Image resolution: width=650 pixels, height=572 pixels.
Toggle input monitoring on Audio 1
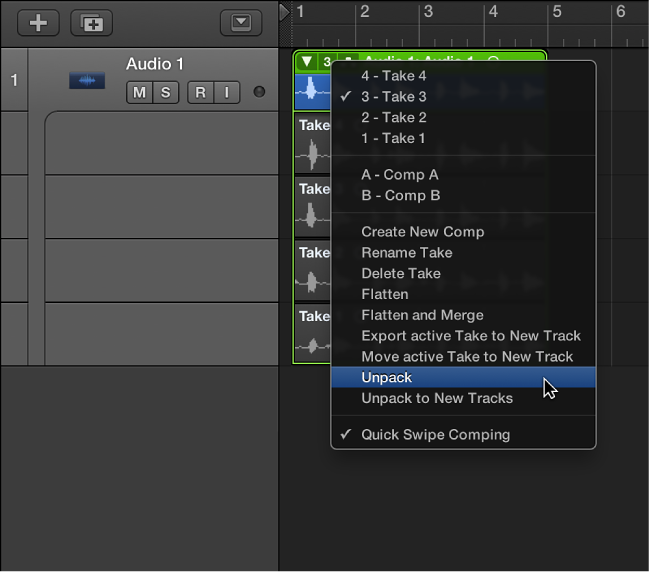(226, 93)
